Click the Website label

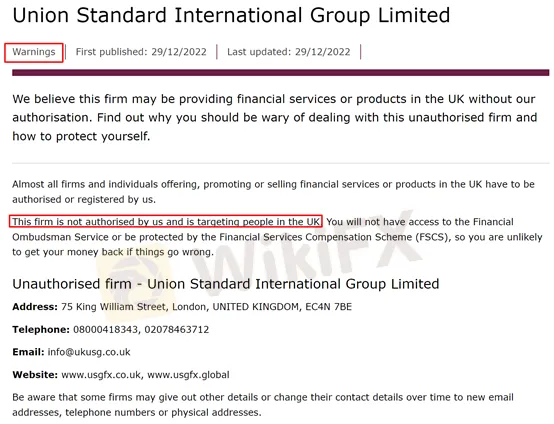pyautogui.click(x=35, y=375)
